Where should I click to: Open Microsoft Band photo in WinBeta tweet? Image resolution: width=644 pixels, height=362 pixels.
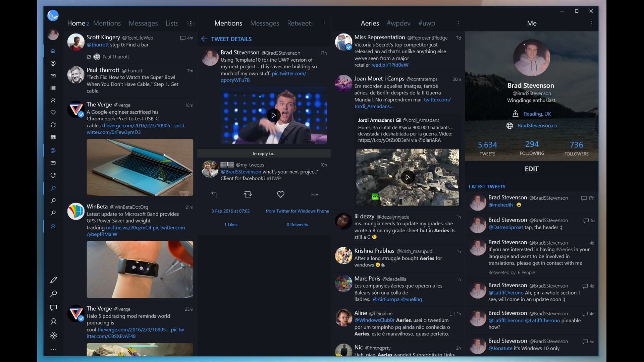tap(140, 269)
